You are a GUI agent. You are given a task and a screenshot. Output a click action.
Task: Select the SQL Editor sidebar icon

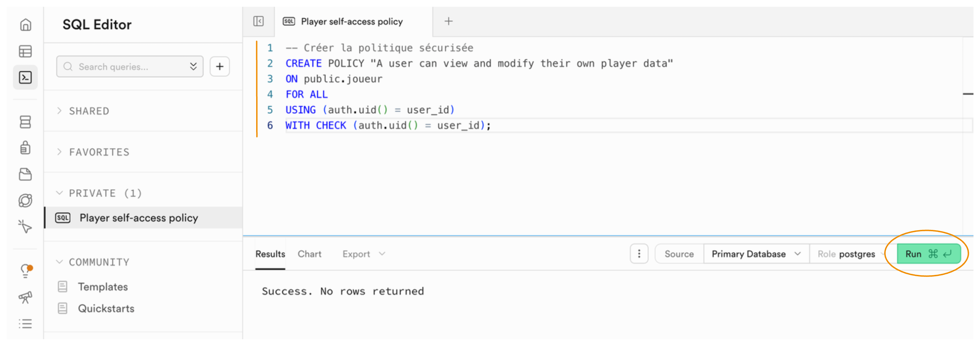(25, 78)
